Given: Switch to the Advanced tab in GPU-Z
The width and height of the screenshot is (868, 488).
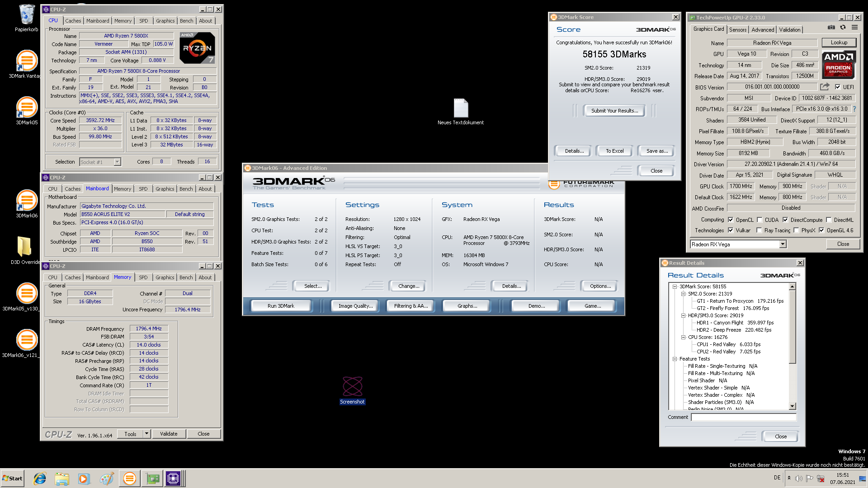Looking at the screenshot, I should 763,30.
